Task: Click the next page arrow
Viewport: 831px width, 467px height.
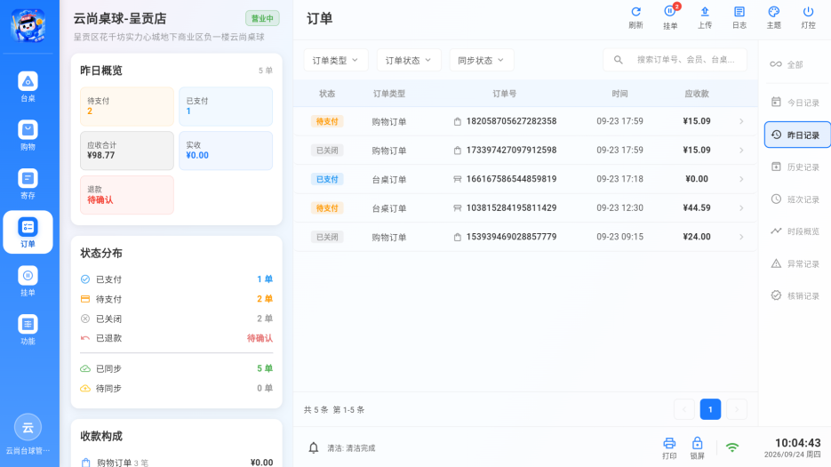Action: click(736, 409)
